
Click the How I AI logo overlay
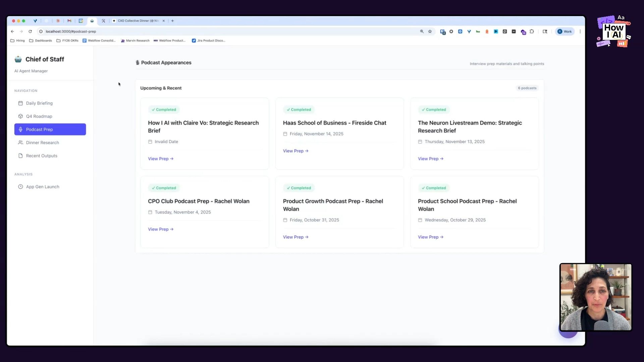pyautogui.click(x=614, y=31)
